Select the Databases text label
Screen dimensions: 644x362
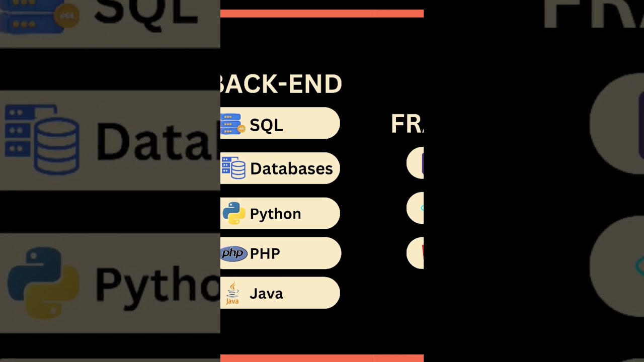click(x=291, y=168)
